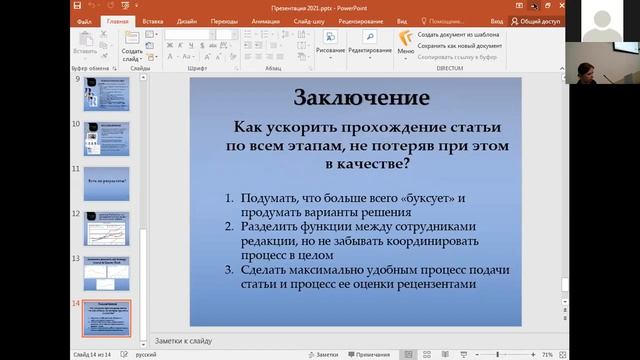This screenshot has height=360, width=640.
Task: Open the slide section dropdown
Action: [x=151, y=57]
